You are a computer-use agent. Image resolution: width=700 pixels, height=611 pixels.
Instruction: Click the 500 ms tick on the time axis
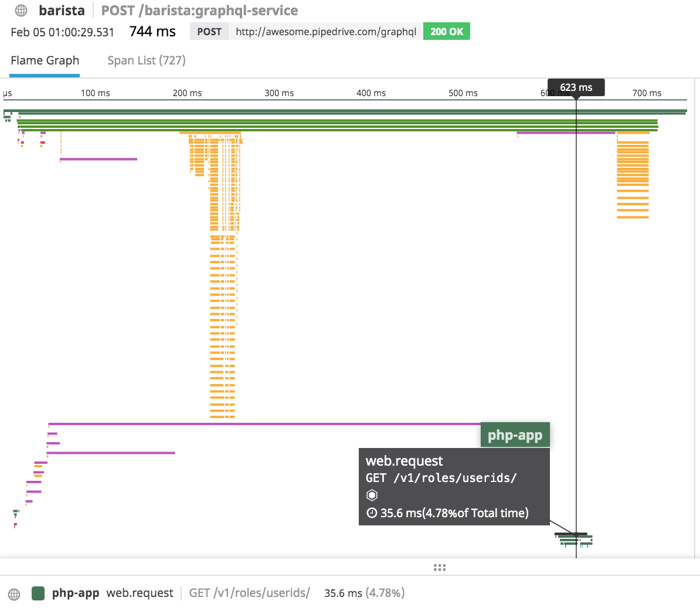pos(463,93)
